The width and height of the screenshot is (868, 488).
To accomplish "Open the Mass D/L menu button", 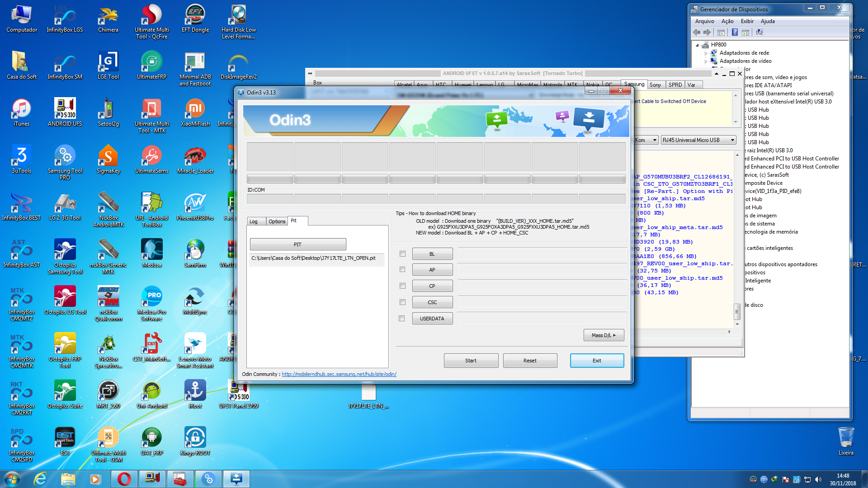I will tap(604, 335).
